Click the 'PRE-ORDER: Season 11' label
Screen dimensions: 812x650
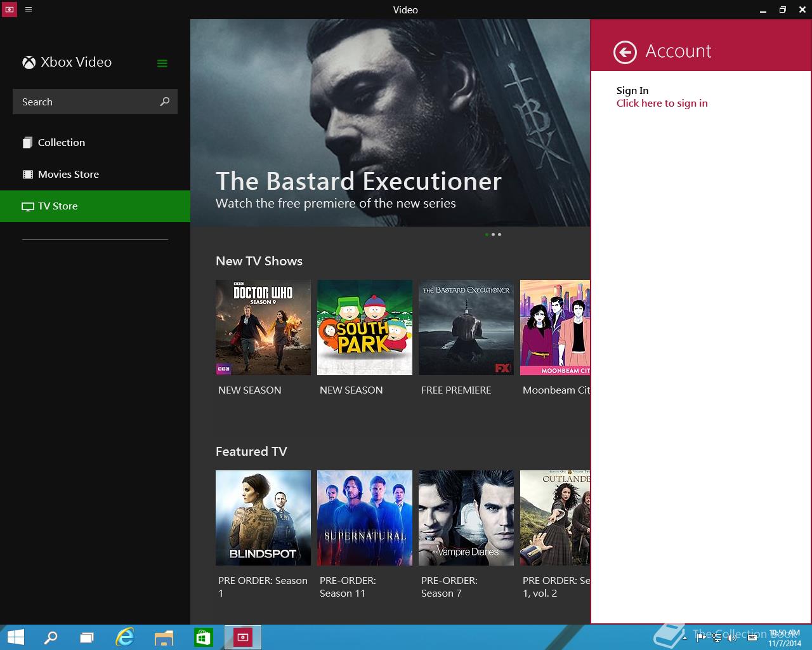pyautogui.click(x=348, y=587)
